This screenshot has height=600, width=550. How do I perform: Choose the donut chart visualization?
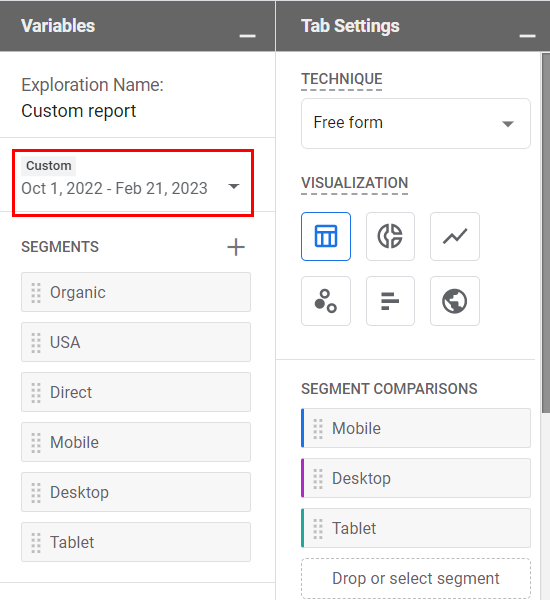(390, 236)
